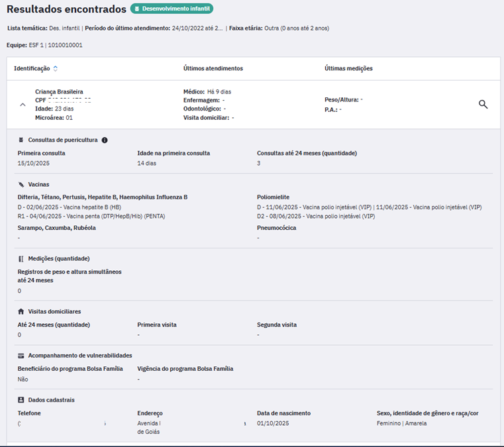Click the Últimos atendimentos column header
The height and width of the screenshot is (447, 504).
point(213,68)
